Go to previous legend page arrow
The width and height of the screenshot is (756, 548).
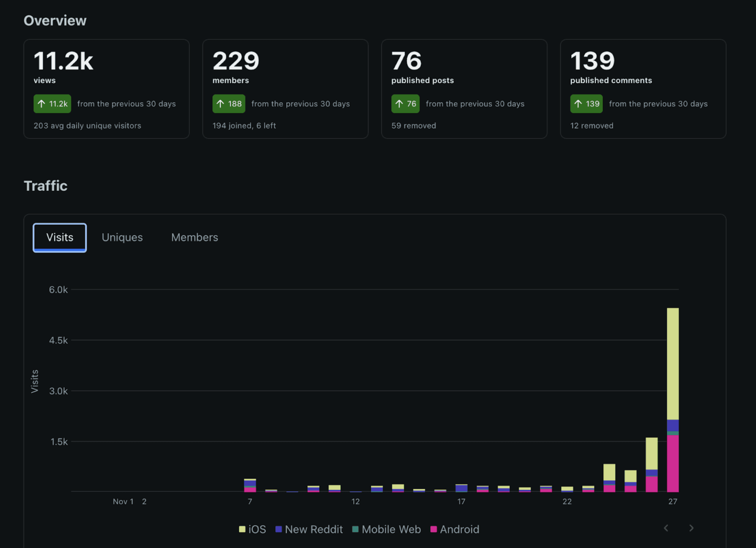(666, 528)
